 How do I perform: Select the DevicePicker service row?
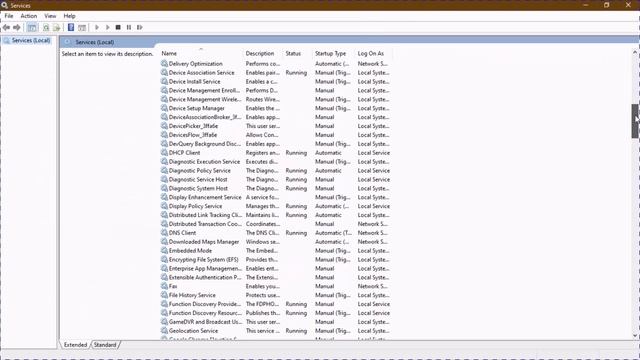click(x=276, y=126)
